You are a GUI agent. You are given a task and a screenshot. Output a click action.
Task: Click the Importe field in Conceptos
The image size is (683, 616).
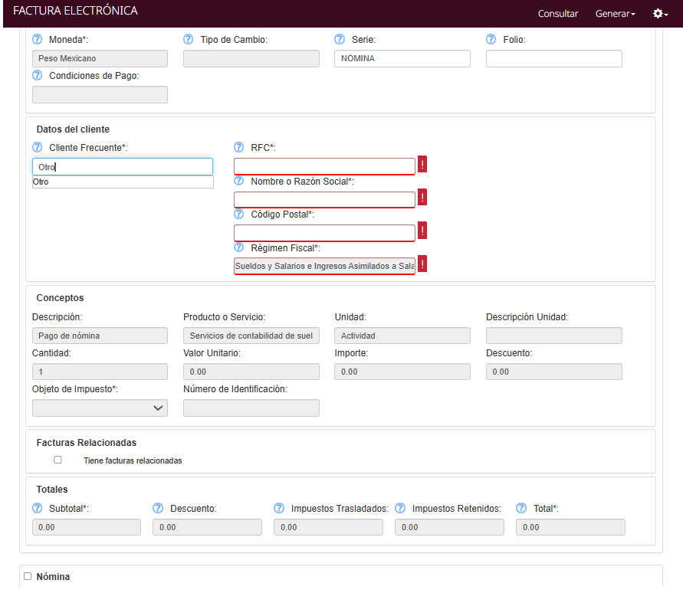coord(402,372)
